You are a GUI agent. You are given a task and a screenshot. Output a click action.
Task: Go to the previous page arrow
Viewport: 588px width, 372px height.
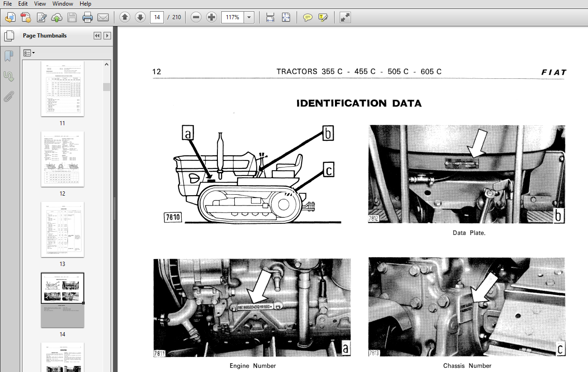(125, 17)
